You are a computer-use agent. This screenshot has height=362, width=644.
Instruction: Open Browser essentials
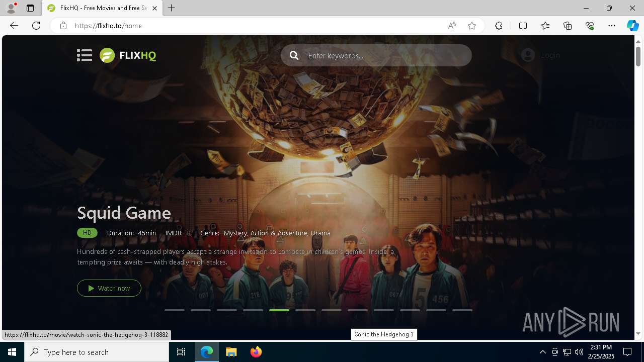[590, 26]
